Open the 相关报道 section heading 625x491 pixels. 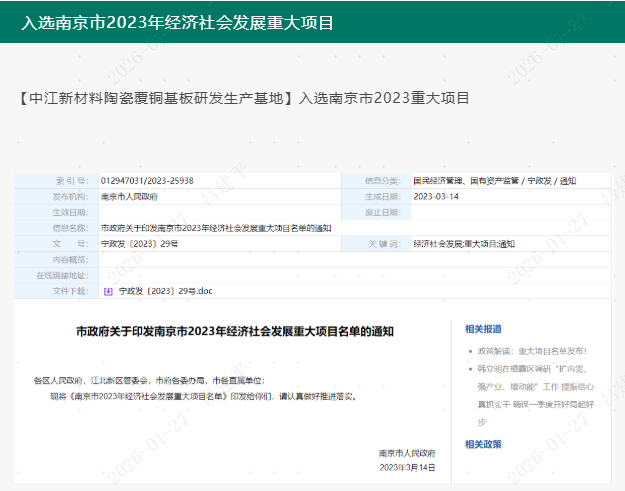[483, 329]
